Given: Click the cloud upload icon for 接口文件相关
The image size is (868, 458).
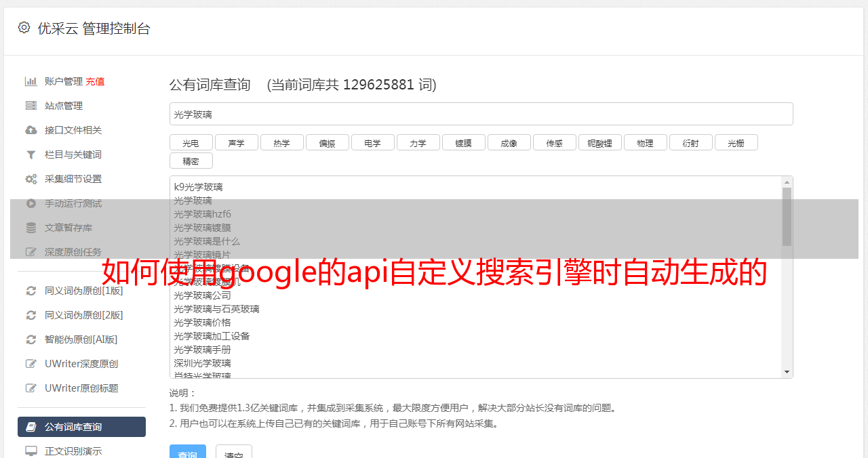Looking at the screenshot, I should tap(31, 130).
